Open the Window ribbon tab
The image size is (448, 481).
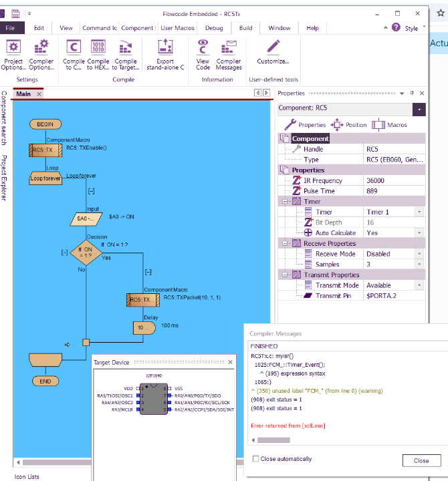pyautogui.click(x=279, y=28)
